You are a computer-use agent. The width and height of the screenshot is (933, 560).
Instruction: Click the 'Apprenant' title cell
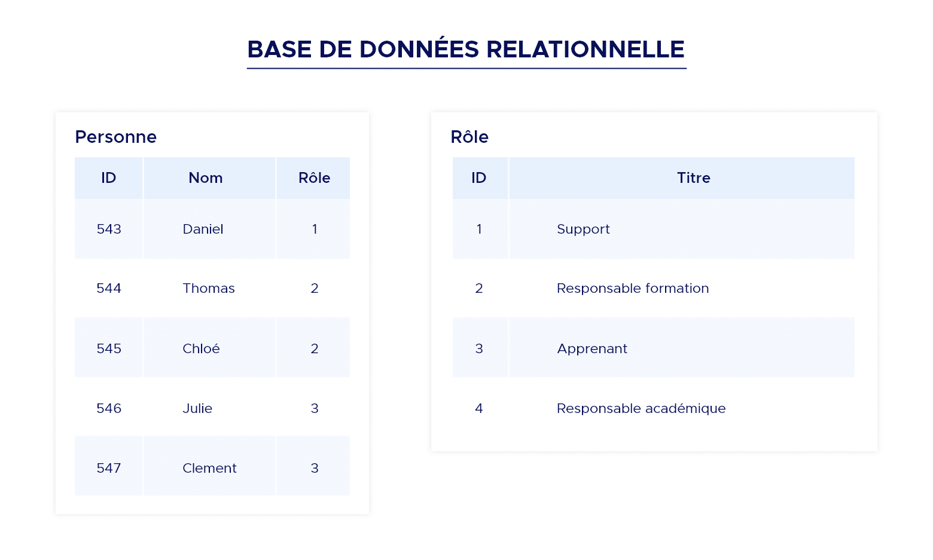click(592, 349)
